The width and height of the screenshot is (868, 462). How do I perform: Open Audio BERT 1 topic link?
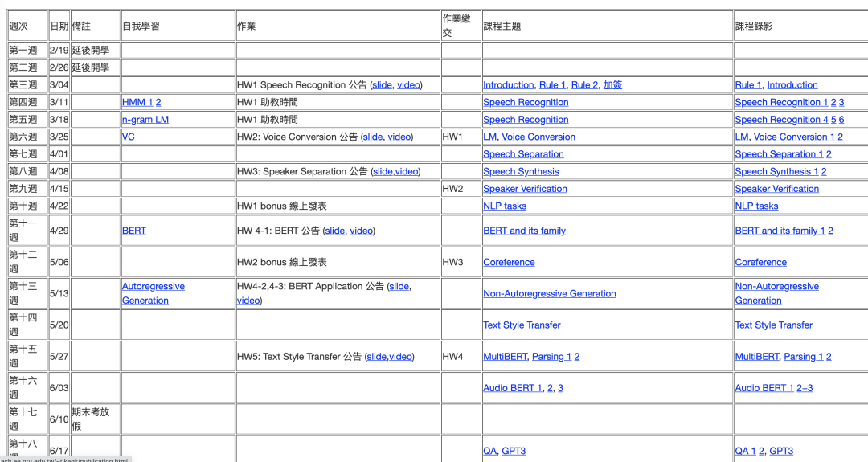click(513, 388)
